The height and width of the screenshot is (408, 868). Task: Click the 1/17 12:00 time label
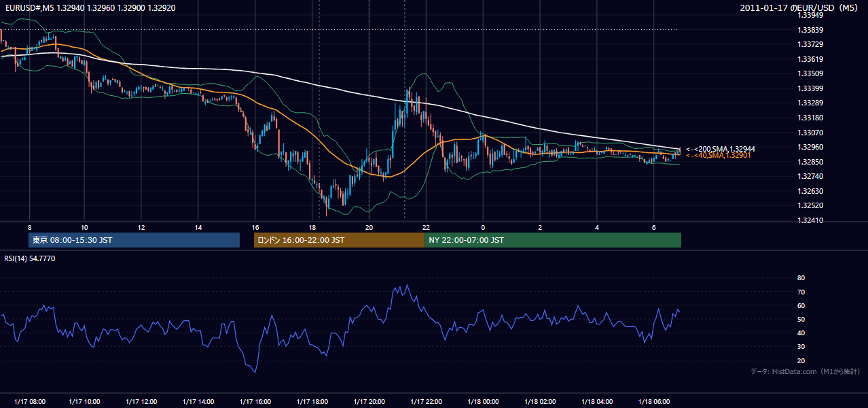[x=142, y=402]
